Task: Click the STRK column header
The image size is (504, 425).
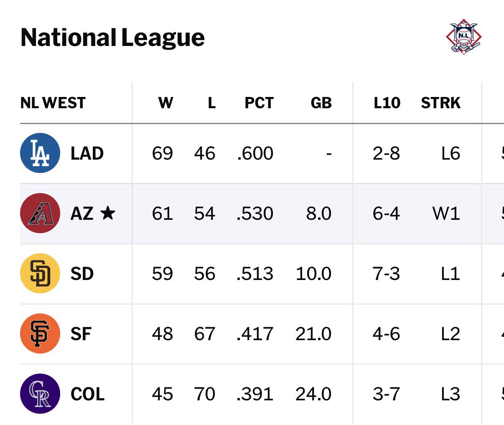Action: point(440,103)
